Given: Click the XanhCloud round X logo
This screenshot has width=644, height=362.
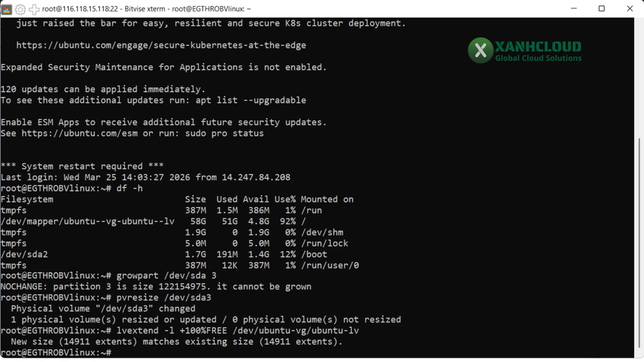Looking at the screenshot, I should (480, 50).
